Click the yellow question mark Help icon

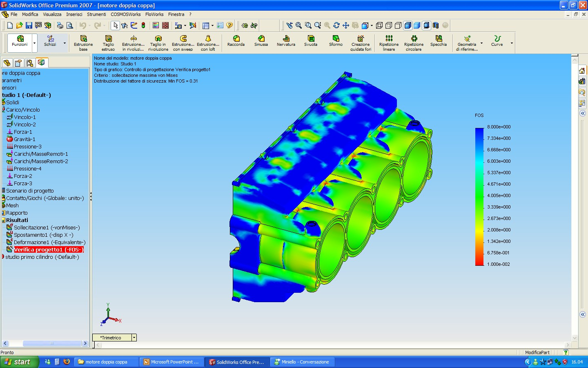[229, 25]
